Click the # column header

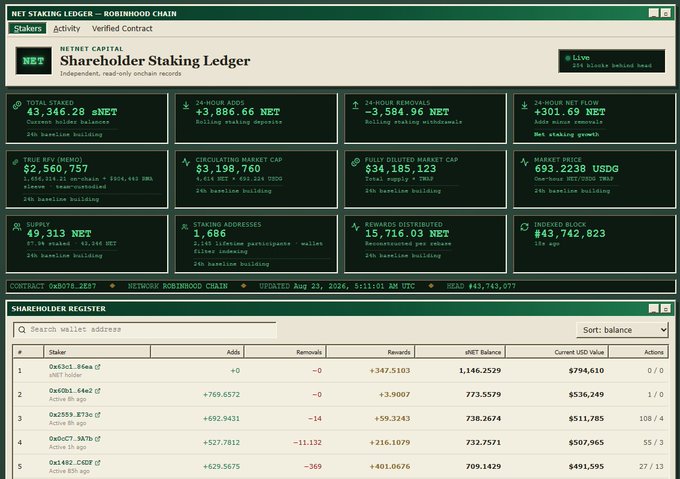(x=28, y=352)
